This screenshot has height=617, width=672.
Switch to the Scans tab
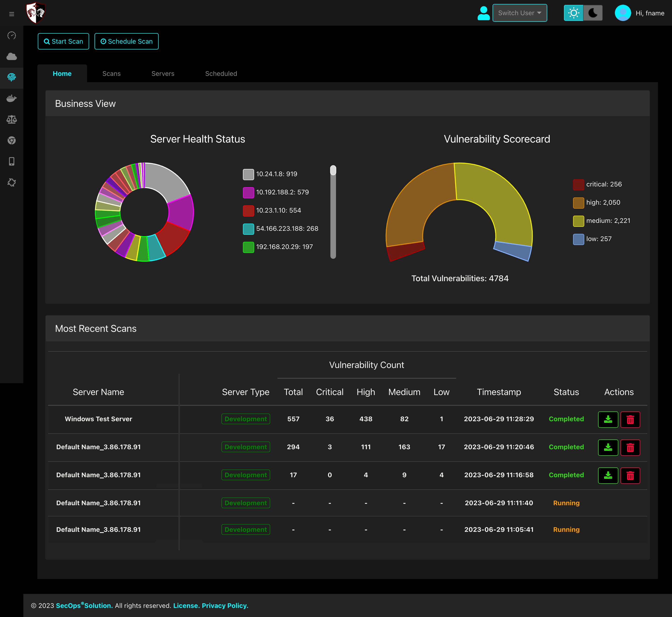112,74
